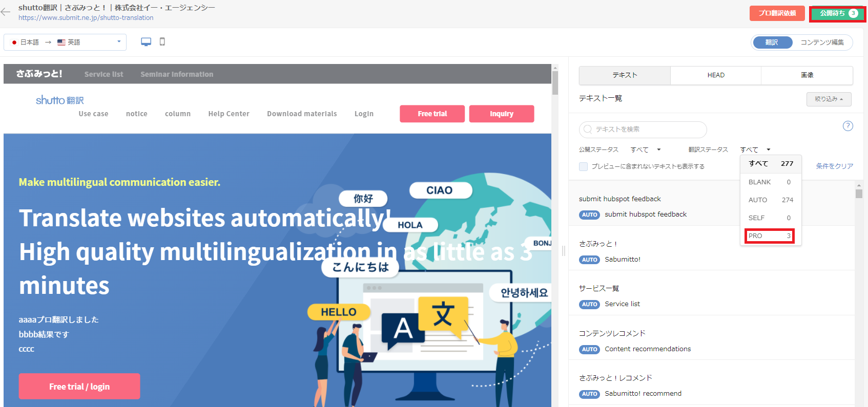Click Service list in preview nav
The image size is (868, 407).
[x=104, y=74]
